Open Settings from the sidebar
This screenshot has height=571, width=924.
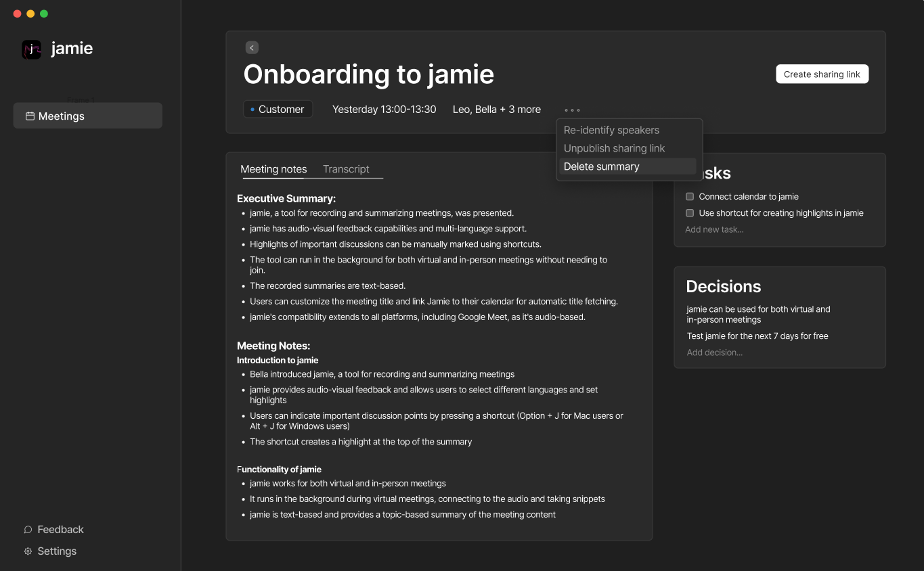57,551
